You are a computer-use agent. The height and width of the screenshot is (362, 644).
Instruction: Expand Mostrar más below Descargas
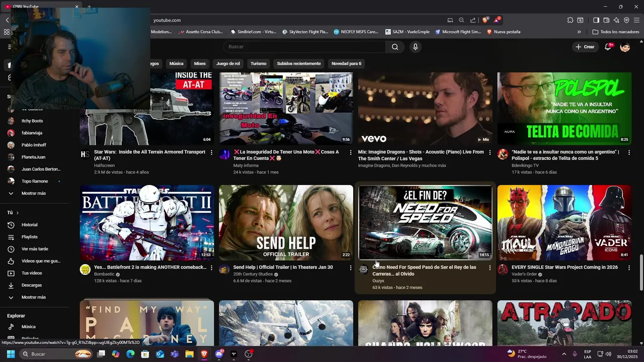click(x=33, y=297)
